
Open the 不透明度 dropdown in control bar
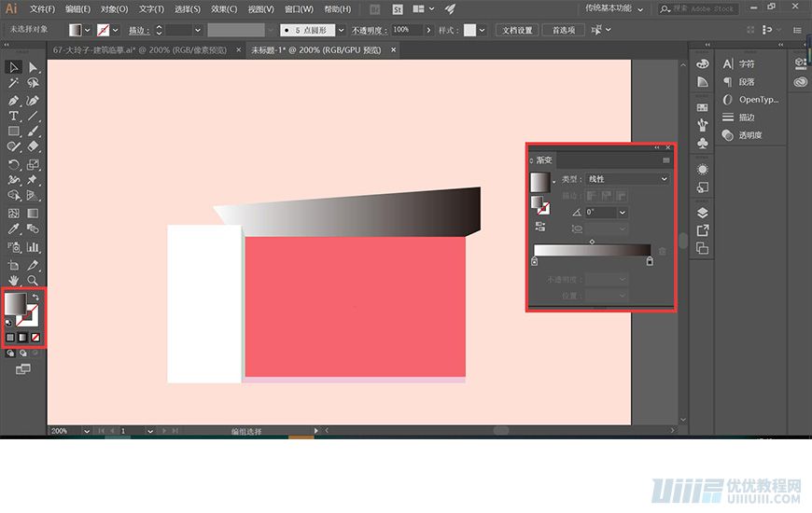click(x=430, y=30)
